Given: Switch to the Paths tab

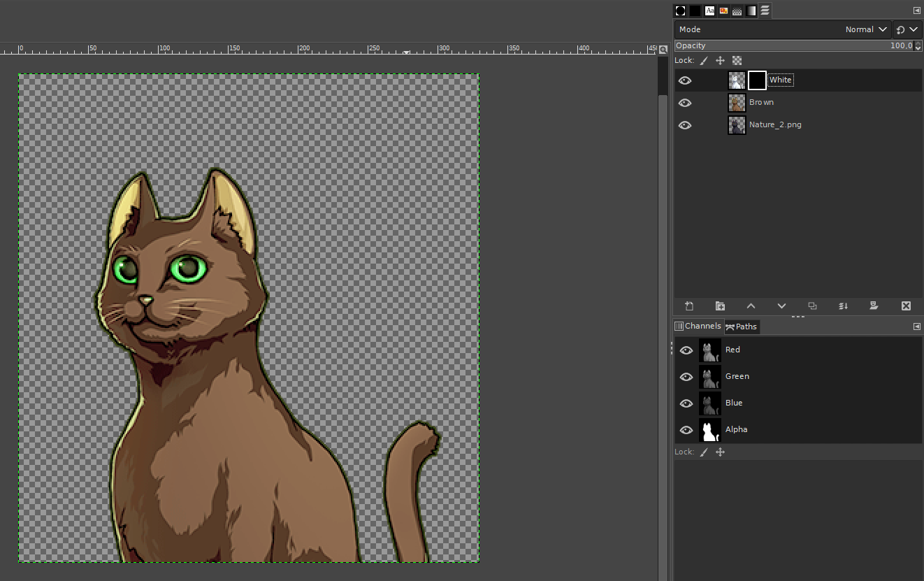Looking at the screenshot, I should tap(742, 327).
